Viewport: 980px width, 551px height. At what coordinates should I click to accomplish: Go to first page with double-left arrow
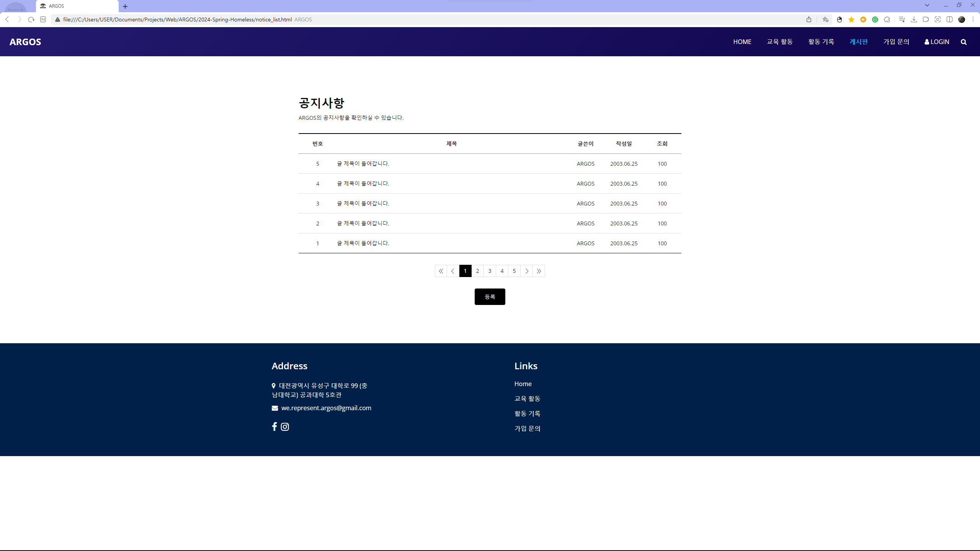pyautogui.click(x=441, y=271)
